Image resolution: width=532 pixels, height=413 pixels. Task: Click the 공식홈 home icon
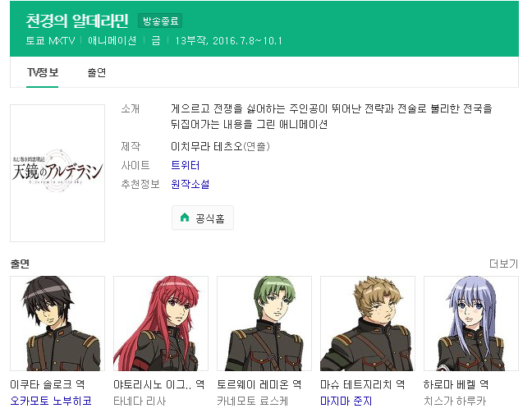[x=185, y=218]
